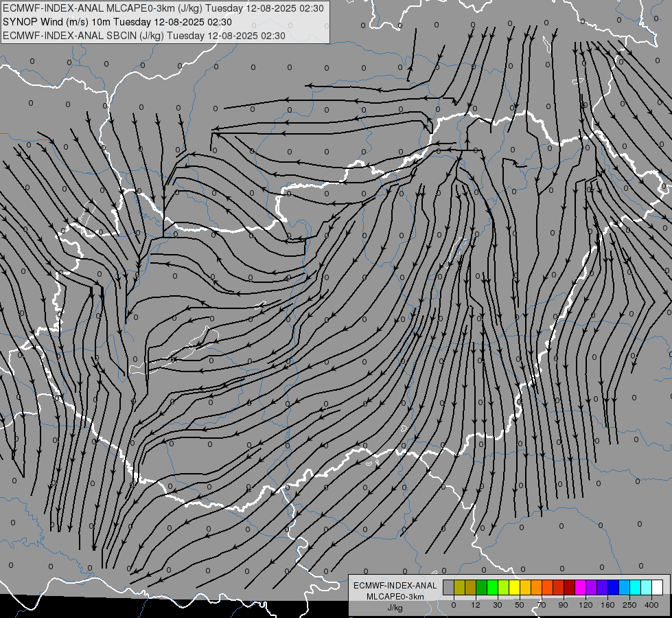Click the olive-yellow legend swatch
This screenshot has height=618, width=672.
click(x=459, y=587)
